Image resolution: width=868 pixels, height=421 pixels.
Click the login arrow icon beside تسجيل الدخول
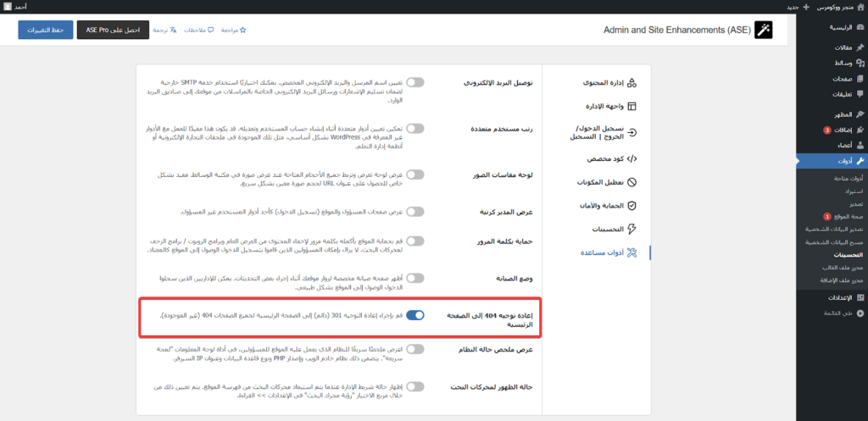click(x=632, y=132)
